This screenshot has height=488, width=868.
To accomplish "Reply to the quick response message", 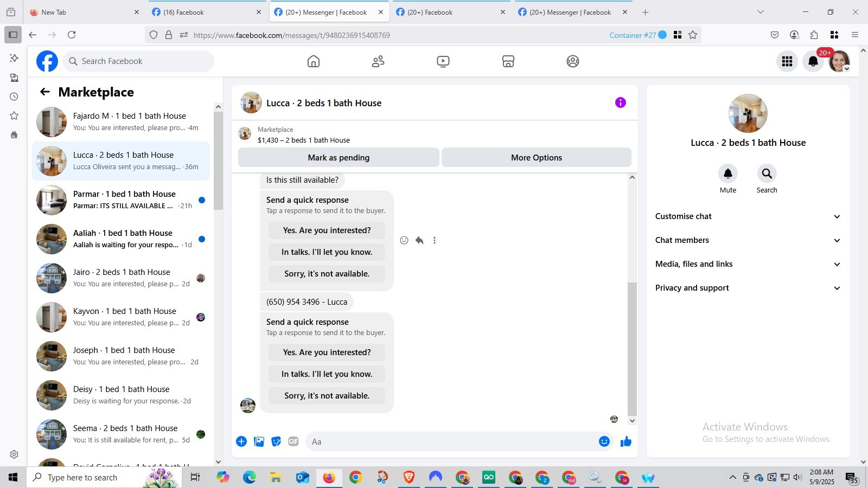I will (419, 240).
